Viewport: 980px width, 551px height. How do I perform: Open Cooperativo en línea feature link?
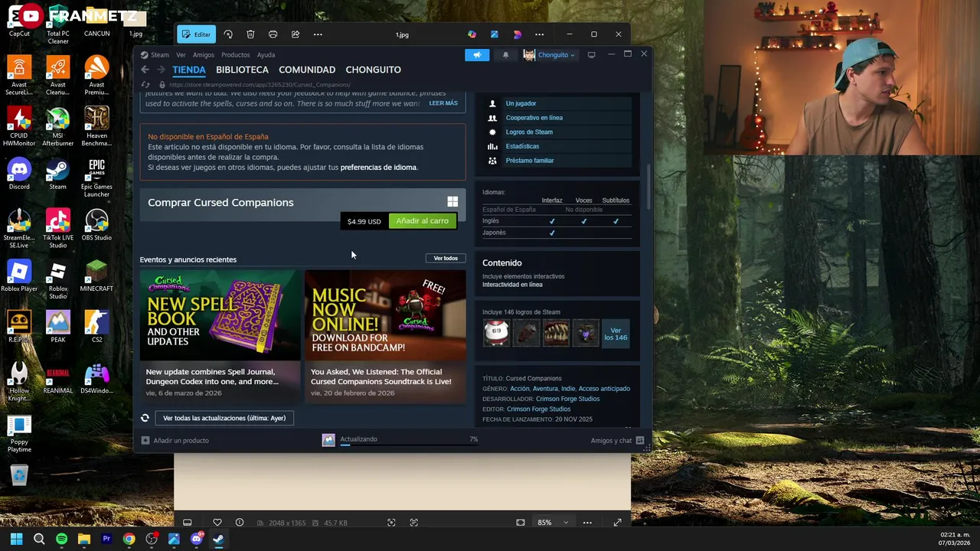[534, 118]
